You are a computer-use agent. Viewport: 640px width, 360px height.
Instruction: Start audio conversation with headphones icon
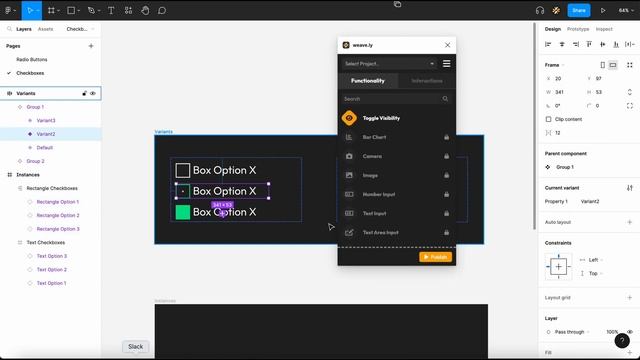[540, 11]
